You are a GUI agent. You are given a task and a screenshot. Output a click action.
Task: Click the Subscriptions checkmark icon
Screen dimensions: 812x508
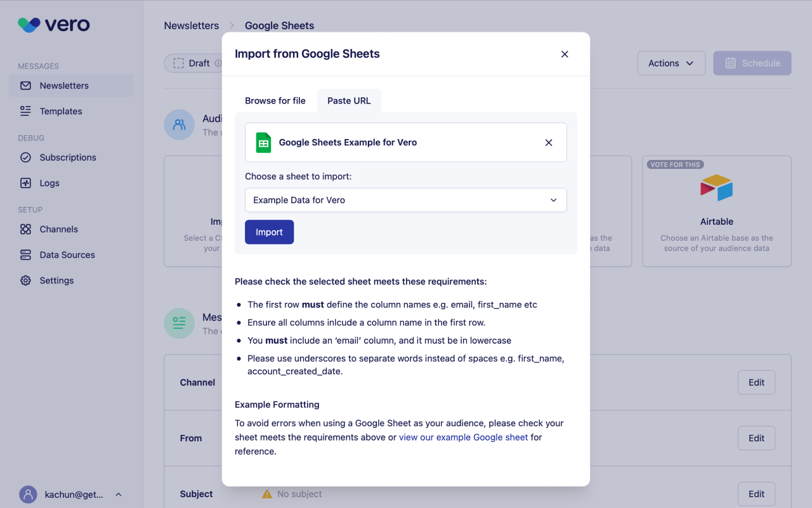click(x=25, y=157)
